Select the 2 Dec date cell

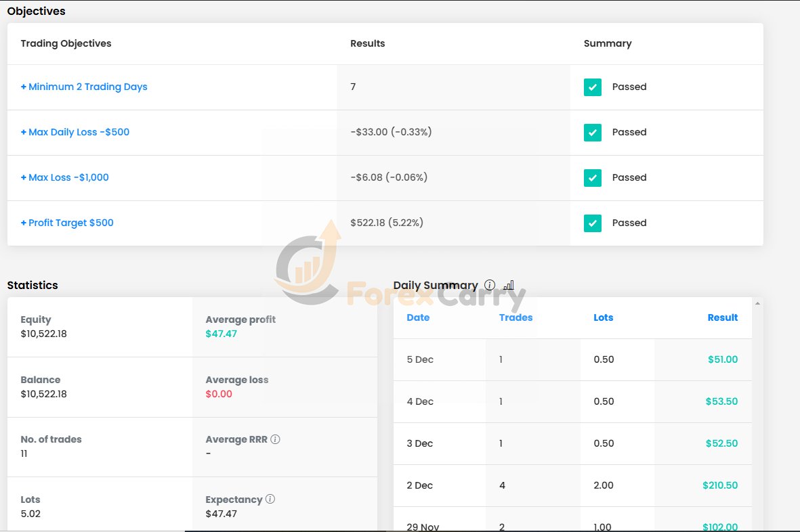tap(419, 485)
